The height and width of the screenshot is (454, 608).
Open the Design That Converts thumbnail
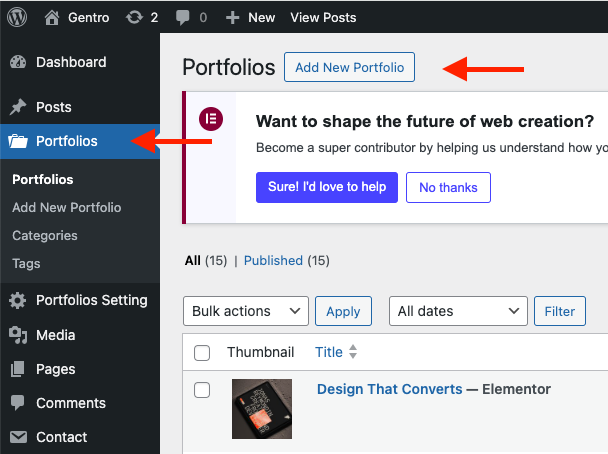(x=262, y=408)
